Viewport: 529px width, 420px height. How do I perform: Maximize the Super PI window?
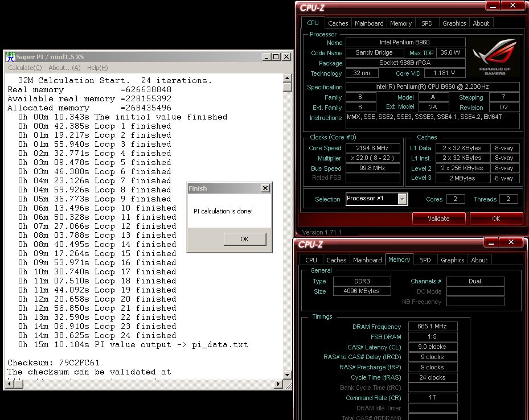(276, 57)
